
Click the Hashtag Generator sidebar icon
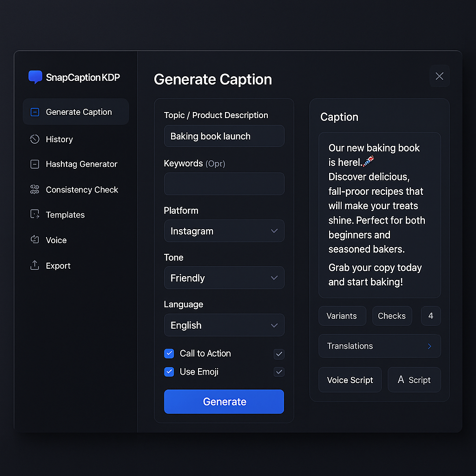tap(34, 164)
